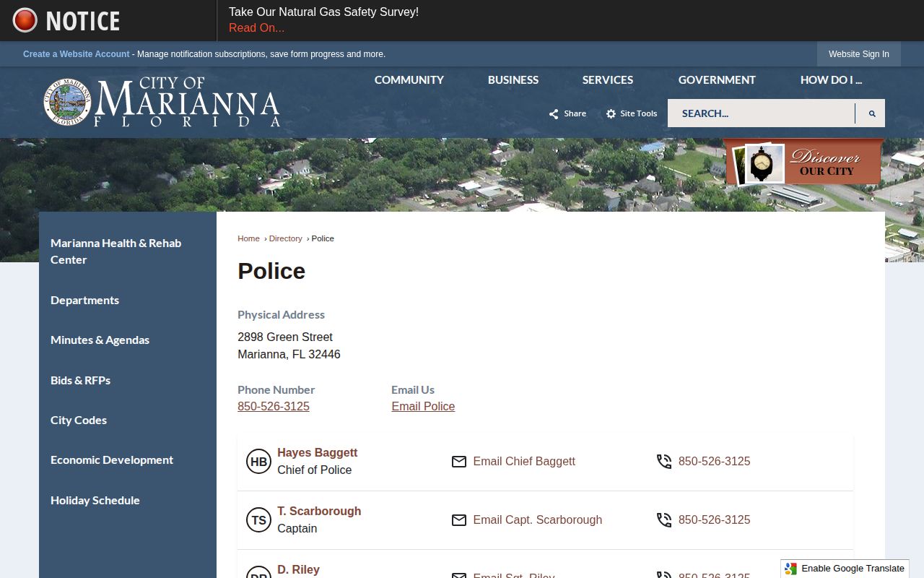The width and height of the screenshot is (924, 578).
Task: Open Hayes Baggett's profile name link
Action: (x=318, y=453)
